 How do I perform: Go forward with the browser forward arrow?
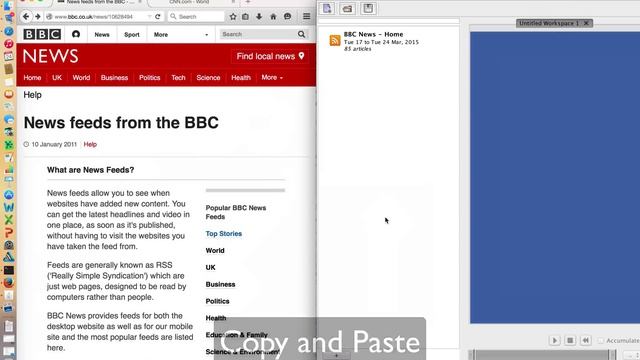[x=38, y=16]
